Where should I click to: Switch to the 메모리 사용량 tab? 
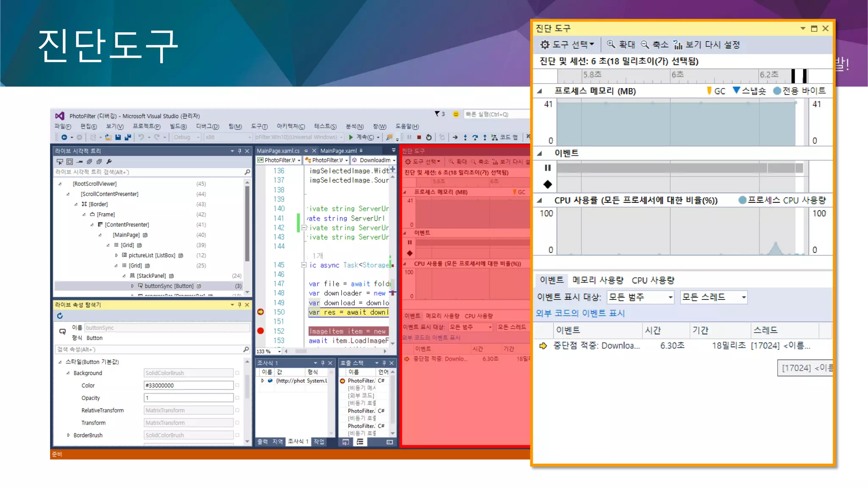click(x=598, y=280)
